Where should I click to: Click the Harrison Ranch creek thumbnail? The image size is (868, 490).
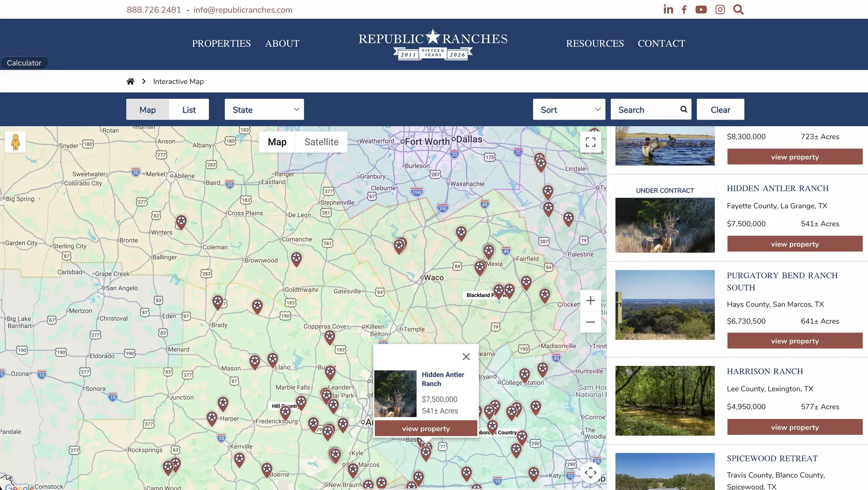coord(664,401)
